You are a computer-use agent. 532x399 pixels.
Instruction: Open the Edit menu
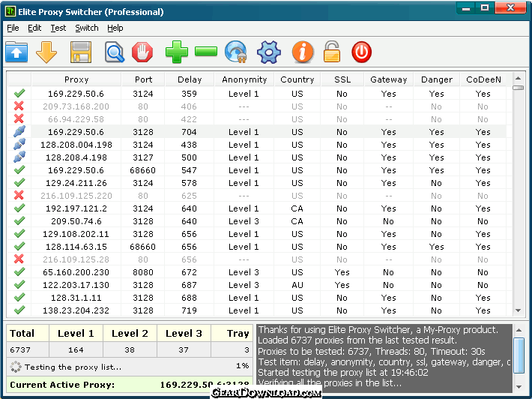34,28
